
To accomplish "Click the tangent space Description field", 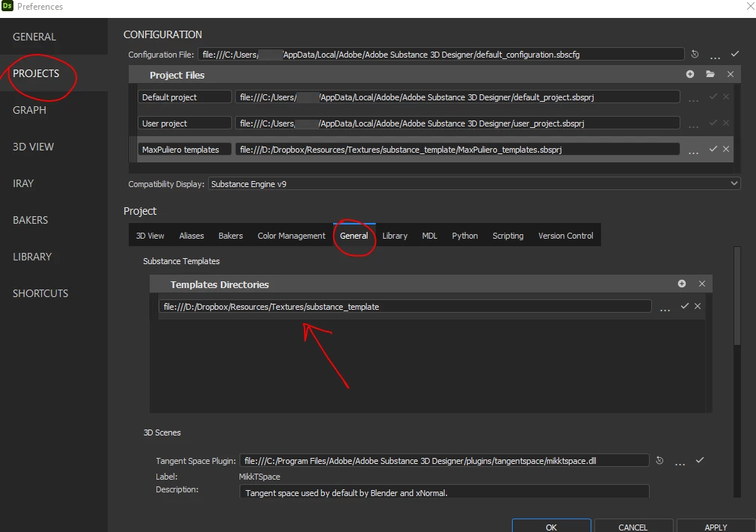I will (x=444, y=492).
